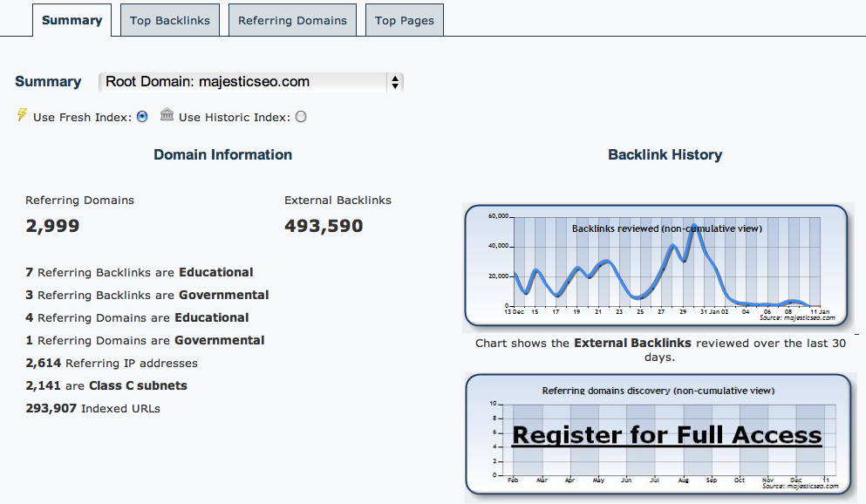
Task: Switch to the Top Backlinks tab
Action: tap(169, 20)
